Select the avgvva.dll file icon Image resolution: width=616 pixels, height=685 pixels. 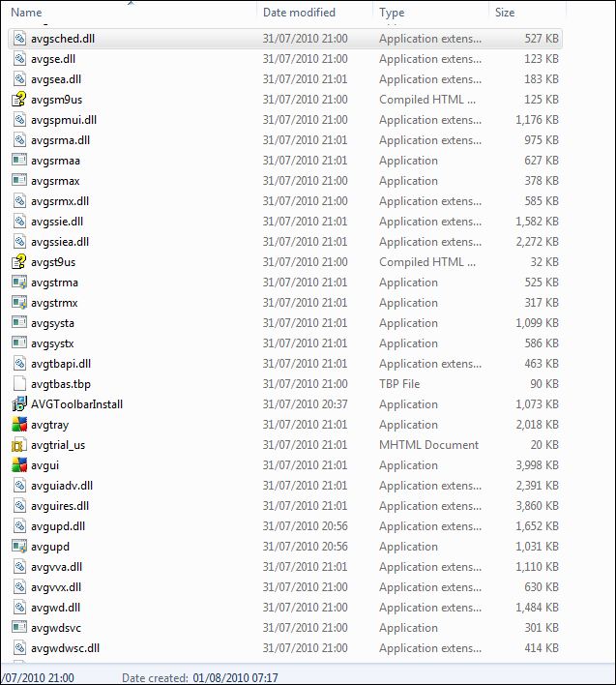19,567
